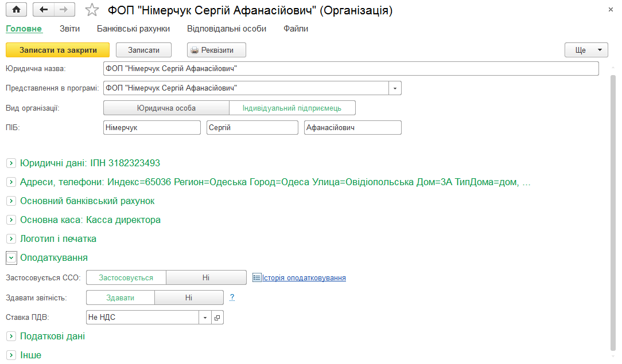Open the Банківські рахунки tab
Viewport: 622px width, 364px height.
coord(133,29)
